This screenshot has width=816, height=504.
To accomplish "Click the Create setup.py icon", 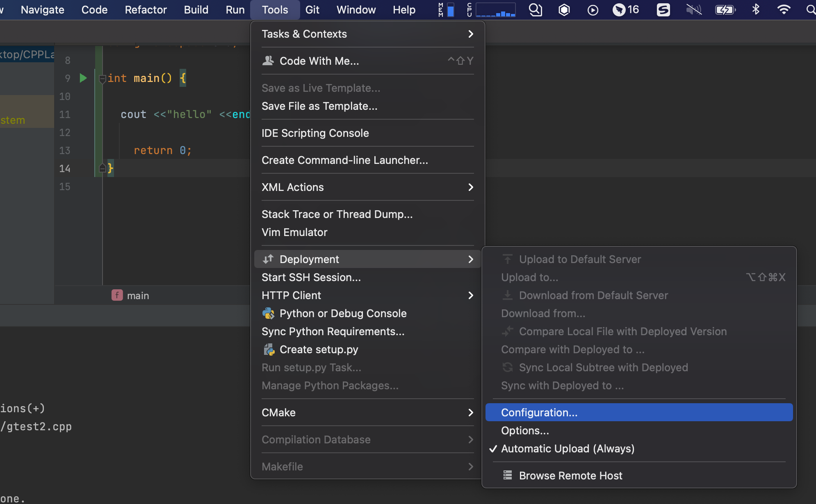I will click(269, 350).
